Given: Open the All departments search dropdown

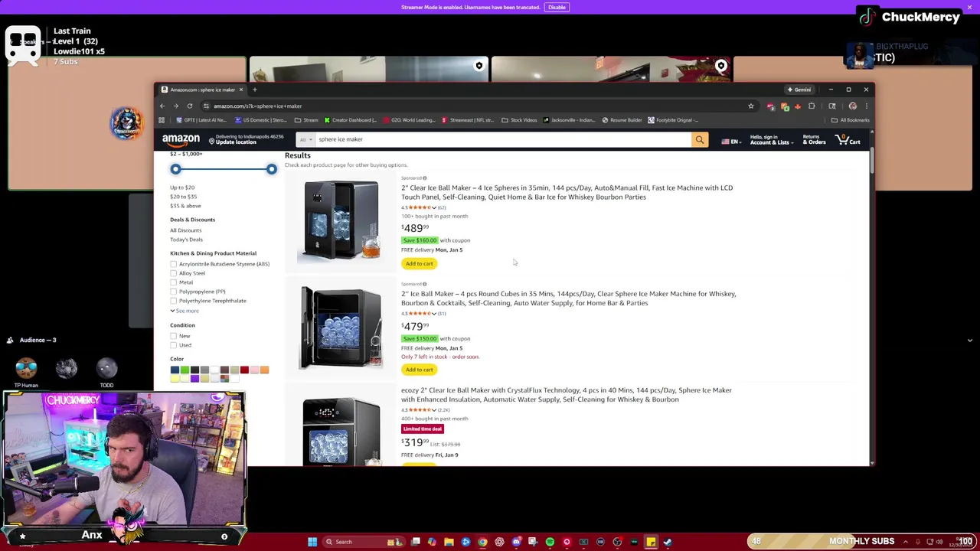Looking at the screenshot, I should [x=305, y=140].
